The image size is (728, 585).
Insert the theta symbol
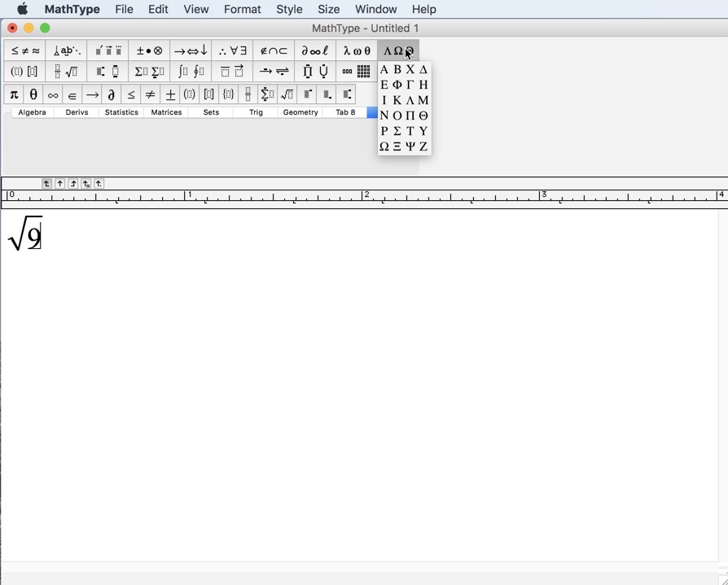click(32, 94)
